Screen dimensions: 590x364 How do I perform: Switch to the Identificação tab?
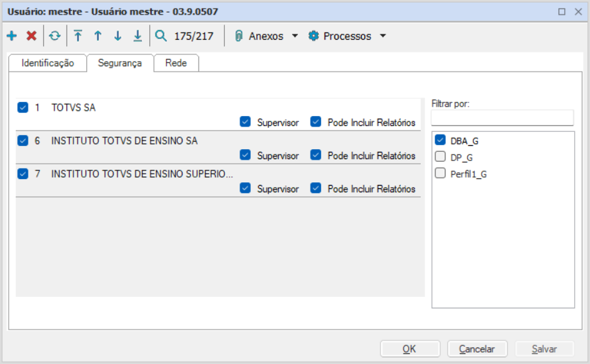click(47, 63)
